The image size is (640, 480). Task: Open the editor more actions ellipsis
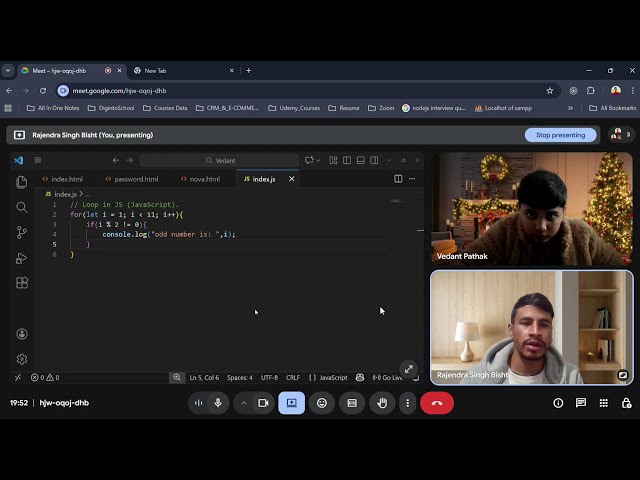pyautogui.click(x=412, y=179)
